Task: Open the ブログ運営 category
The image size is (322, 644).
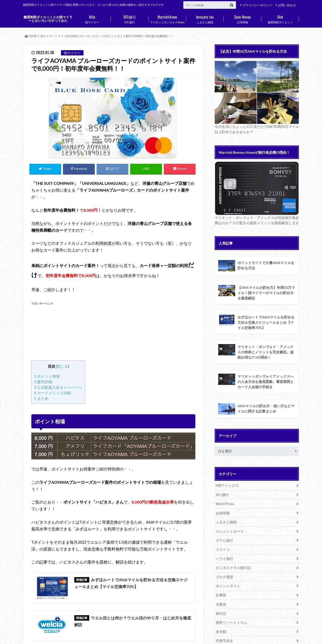Action: point(257,577)
